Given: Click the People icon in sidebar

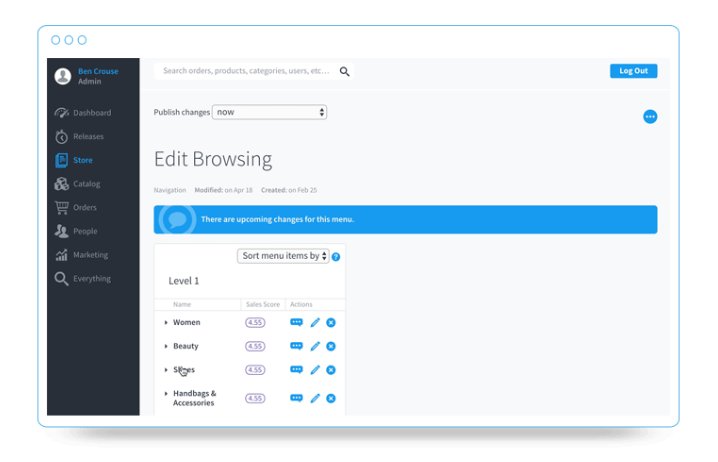Looking at the screenshot, I should [61, 231].
